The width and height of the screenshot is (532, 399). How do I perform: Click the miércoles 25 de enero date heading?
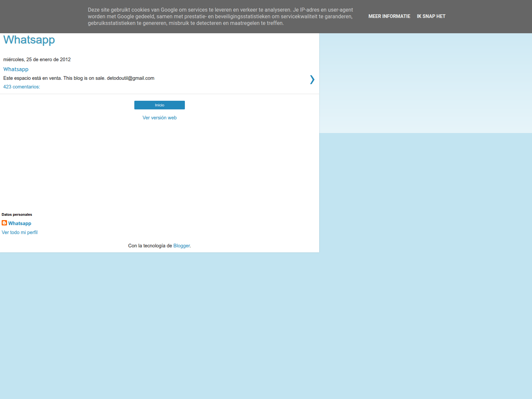tap(37, 60)
